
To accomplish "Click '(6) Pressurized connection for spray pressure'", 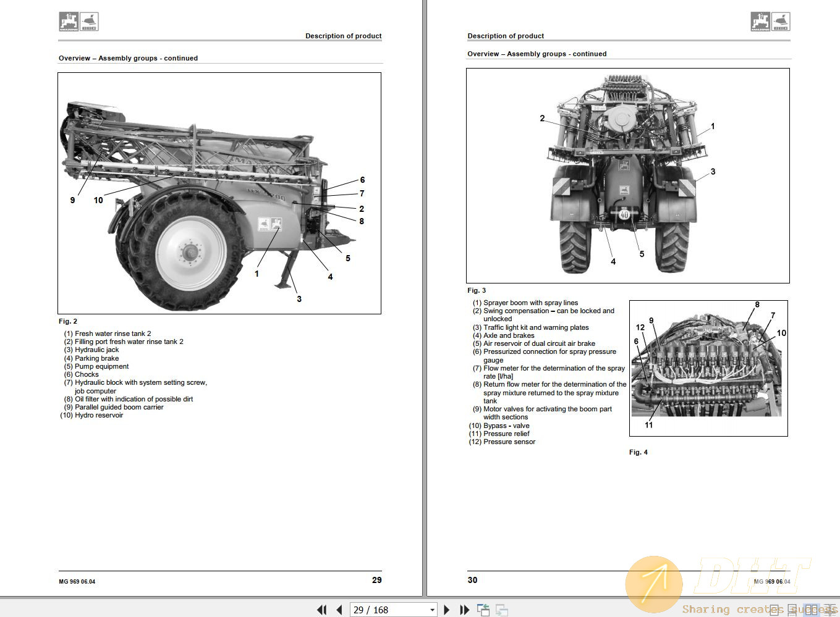I will click(545, 351).
